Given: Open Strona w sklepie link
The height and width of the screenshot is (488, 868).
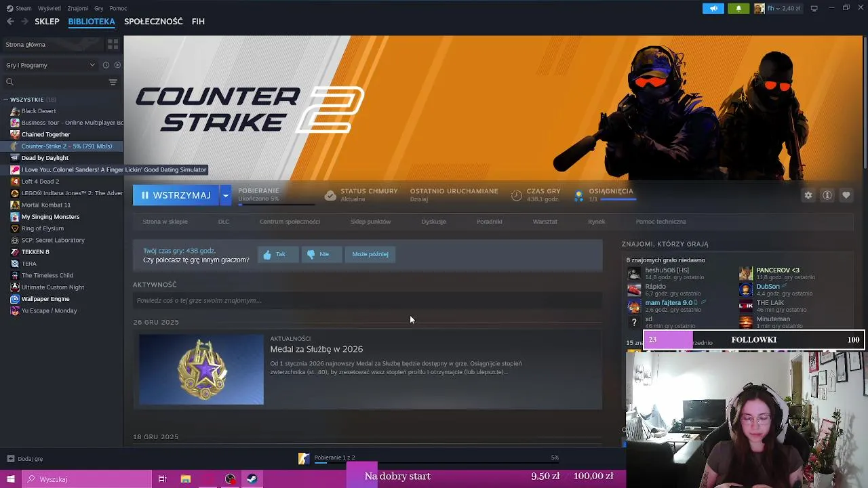Looking at the screenshot, I should pyautogui.click(x=165, y=222).
